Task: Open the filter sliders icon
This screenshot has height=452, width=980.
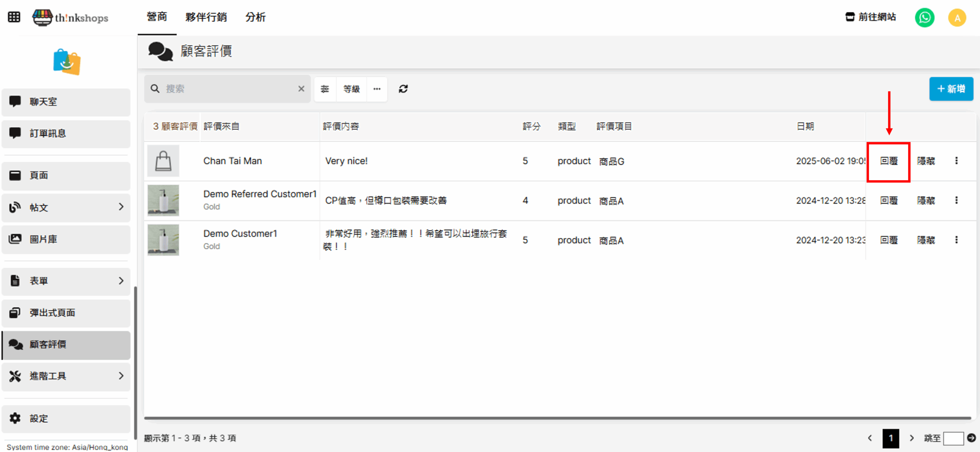Action: (325, 89)
